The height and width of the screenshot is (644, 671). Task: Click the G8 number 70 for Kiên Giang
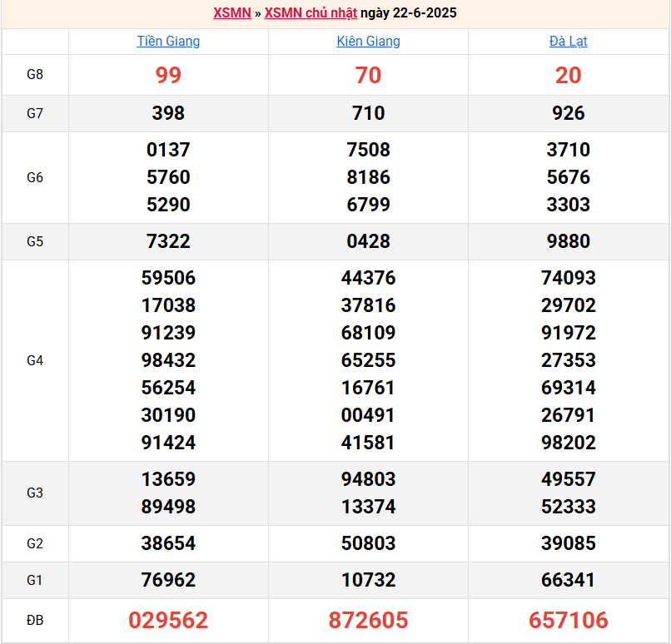368,75
